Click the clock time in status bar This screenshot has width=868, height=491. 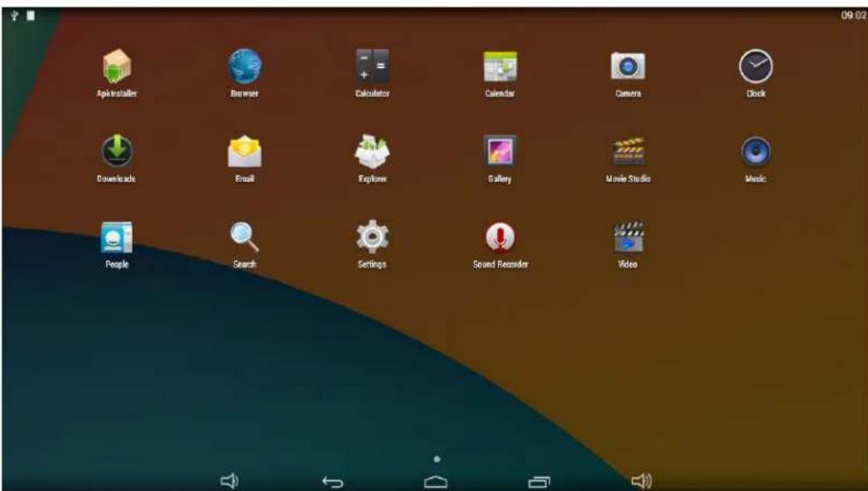tap(853, 16)
